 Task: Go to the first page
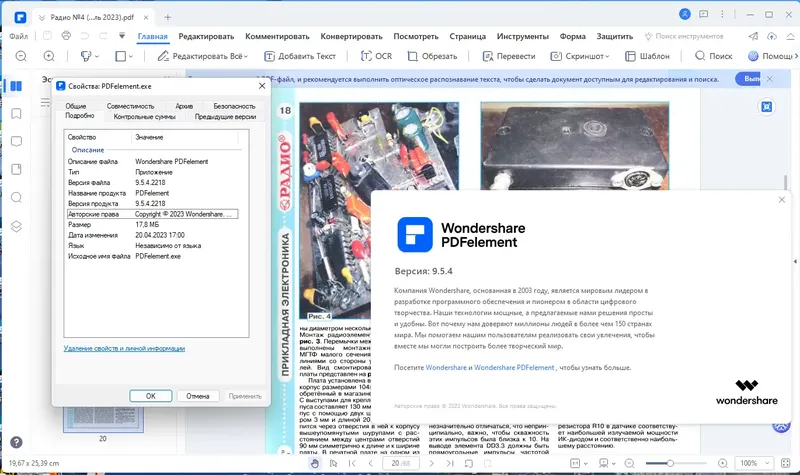tap(352, 463)
